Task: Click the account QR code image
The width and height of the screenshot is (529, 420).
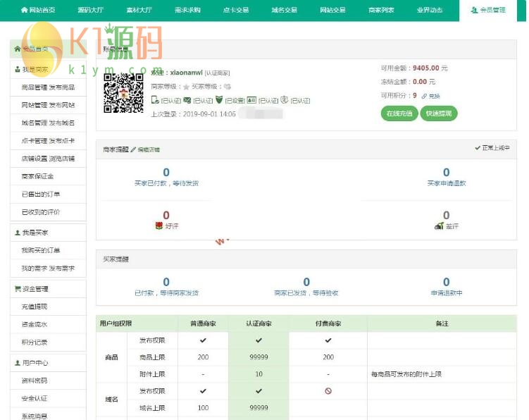Action: [x=123, y=93]
